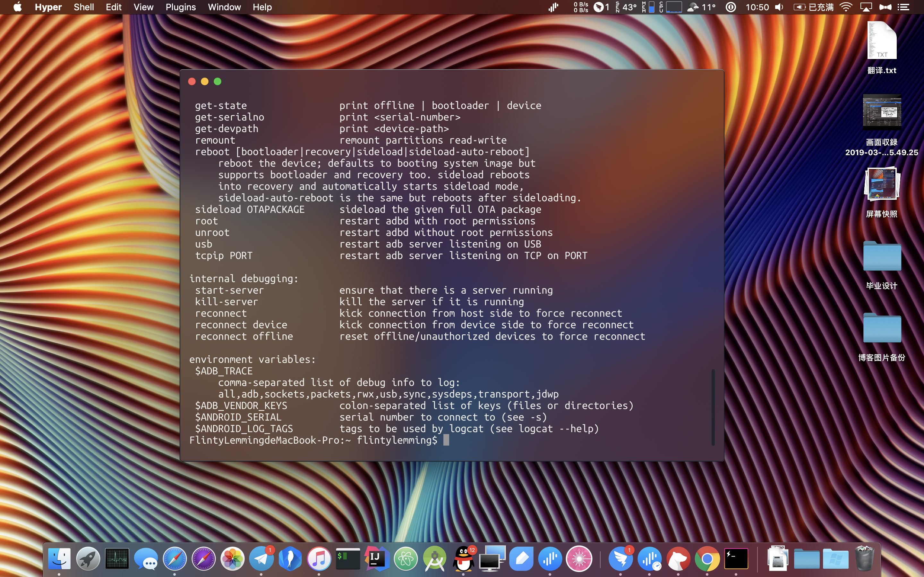Open the QQ penguin app in the dock

(x=463, y=559)
